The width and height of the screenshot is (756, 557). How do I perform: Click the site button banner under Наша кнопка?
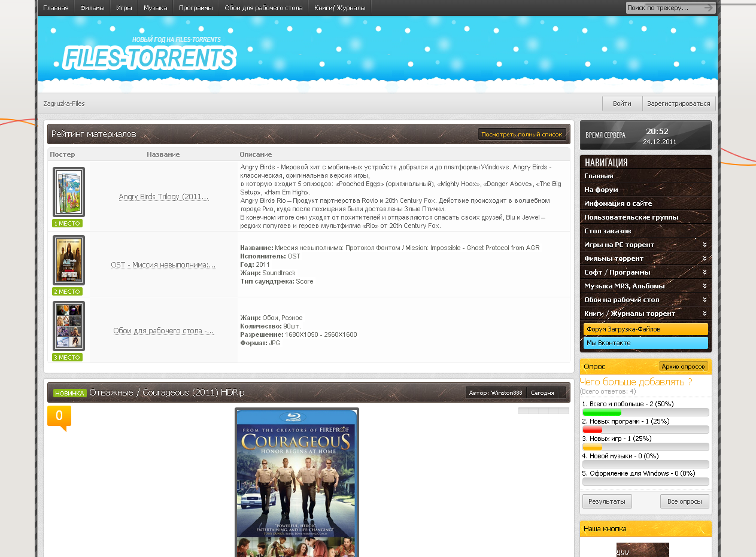pos(643,550)
